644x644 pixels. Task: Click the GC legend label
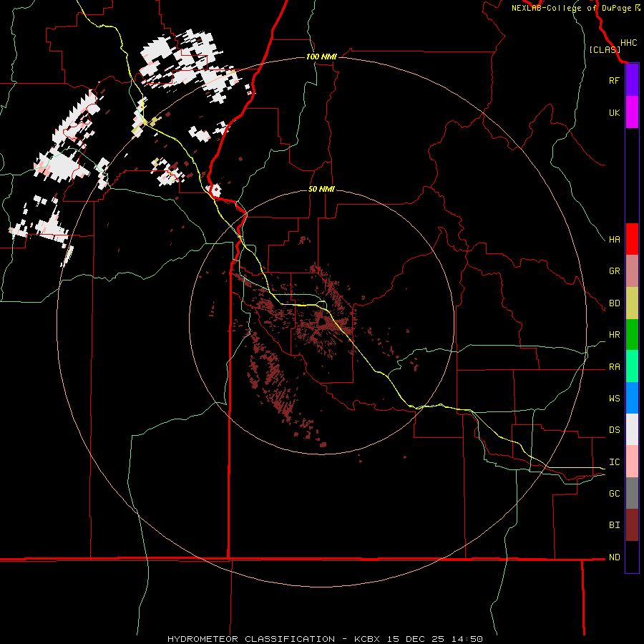click(x=614, y=493)
